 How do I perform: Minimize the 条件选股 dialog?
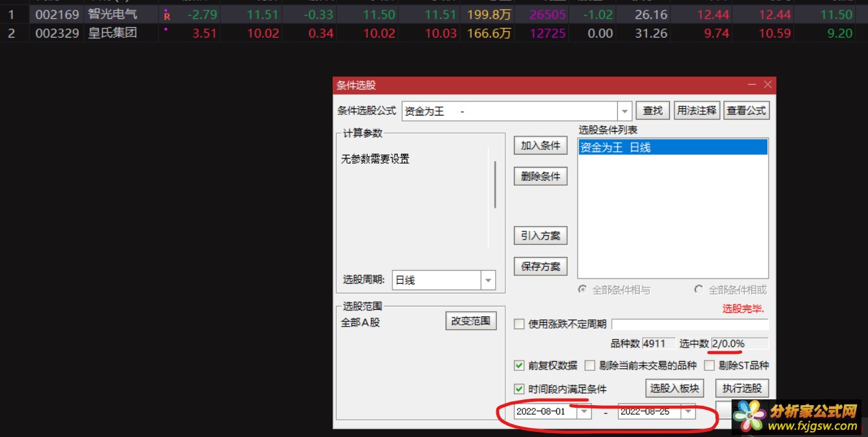coord(752,85)
